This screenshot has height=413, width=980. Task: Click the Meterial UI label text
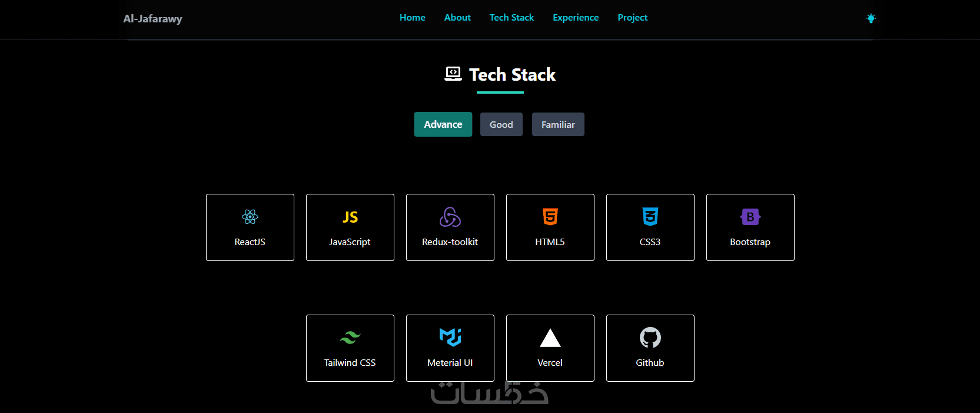coord(450,363)
